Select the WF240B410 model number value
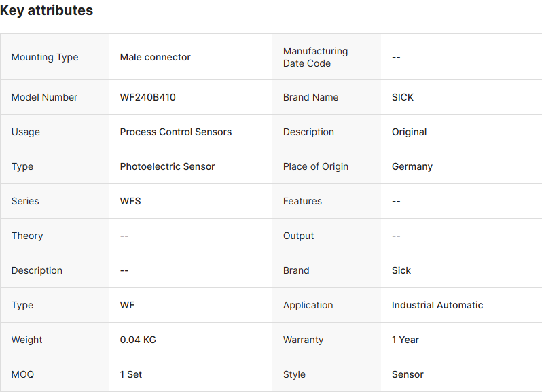This screenshot has height=392, width=542. click(x=147, y=97)
